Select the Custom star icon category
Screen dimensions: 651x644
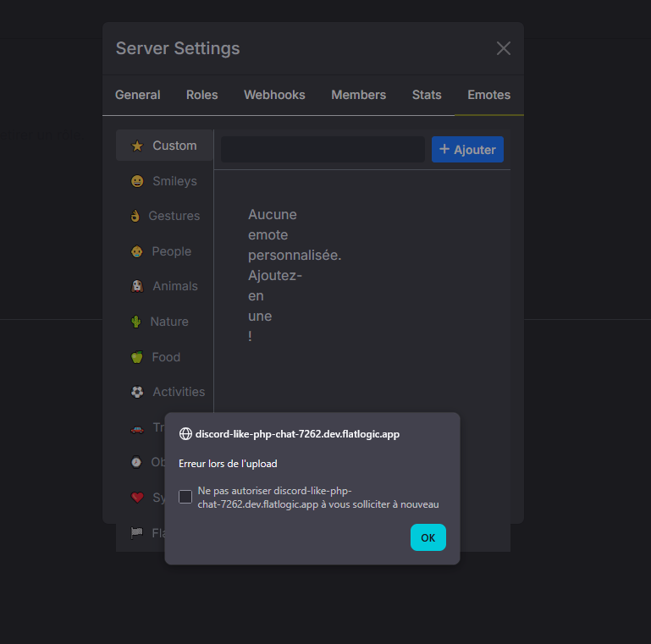click(137, 146)
